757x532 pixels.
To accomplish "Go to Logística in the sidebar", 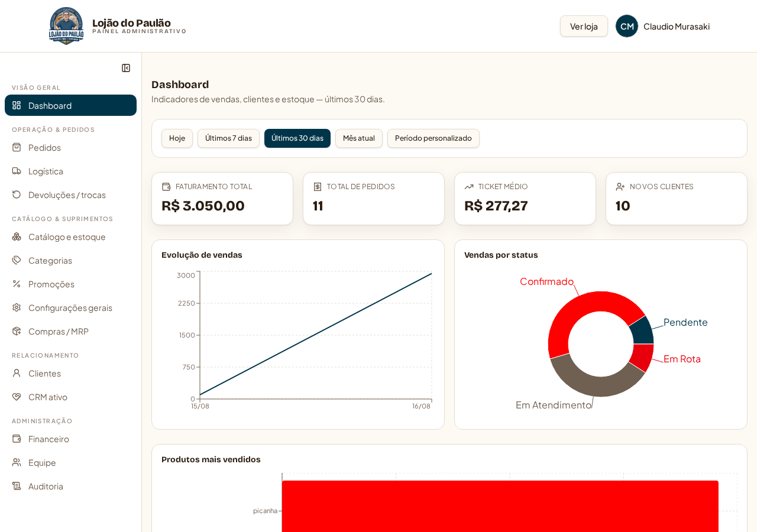I will coord(70,171).
